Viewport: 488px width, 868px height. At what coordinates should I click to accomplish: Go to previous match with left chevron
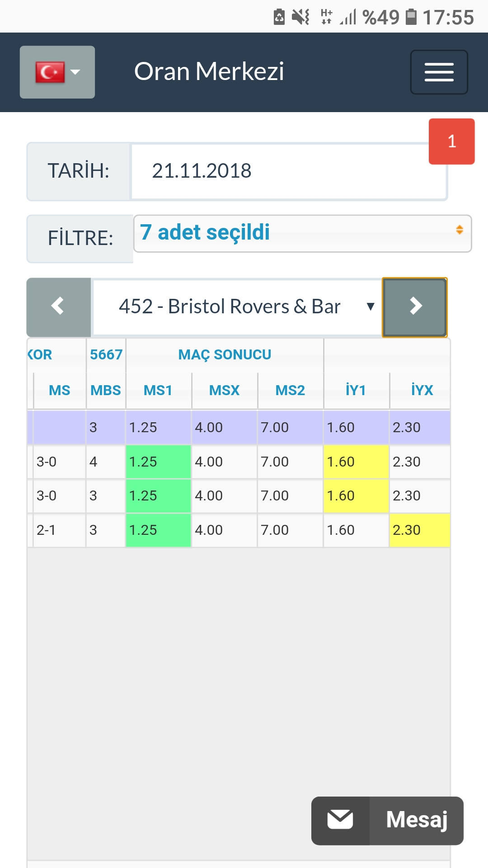(x=59, y=307)
